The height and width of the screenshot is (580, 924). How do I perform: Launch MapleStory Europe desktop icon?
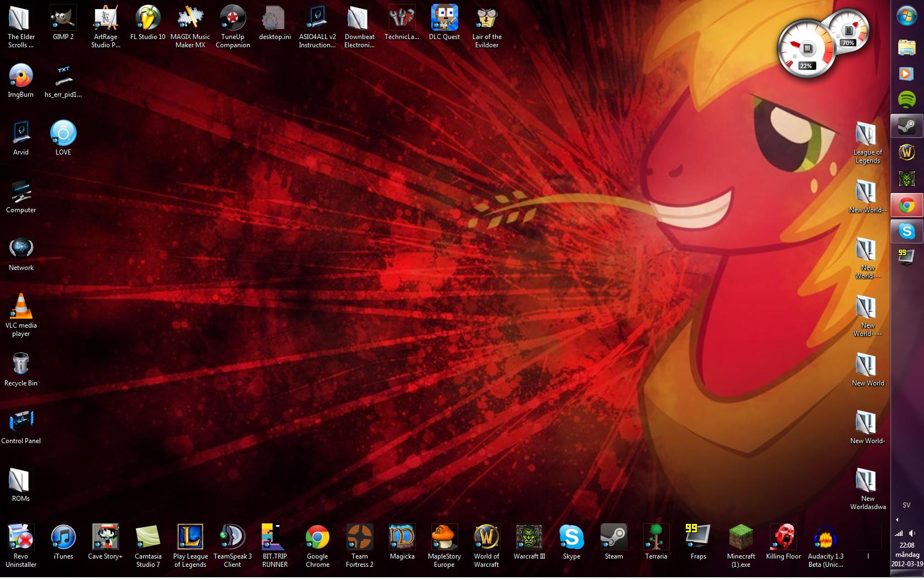pos(444,546)
